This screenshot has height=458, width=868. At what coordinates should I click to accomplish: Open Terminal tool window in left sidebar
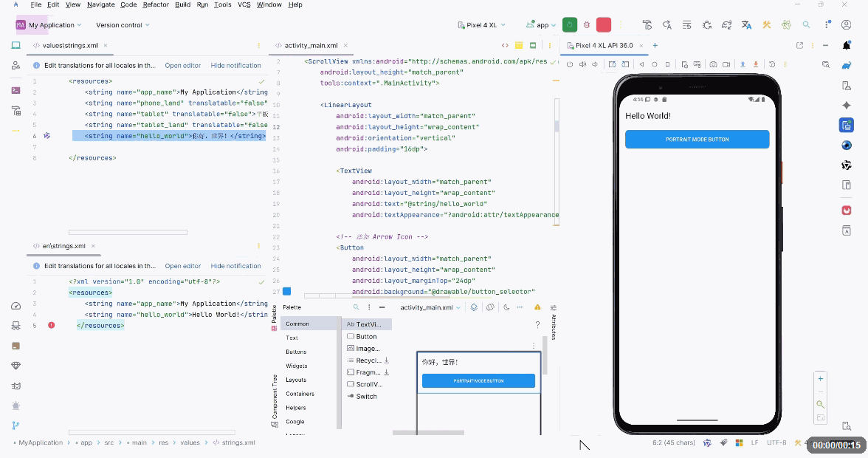pyautogui.click(x=15, y=90)
